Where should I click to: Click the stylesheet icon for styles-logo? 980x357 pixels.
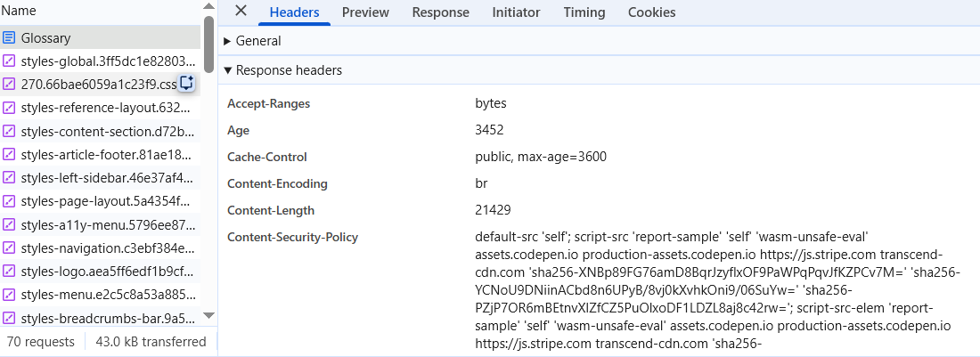9,272
